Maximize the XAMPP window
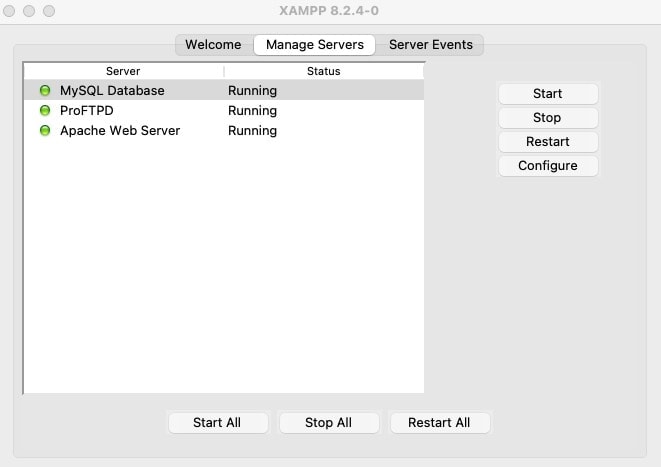The width and height of the screenshot is (661, 467). point(49,11)
